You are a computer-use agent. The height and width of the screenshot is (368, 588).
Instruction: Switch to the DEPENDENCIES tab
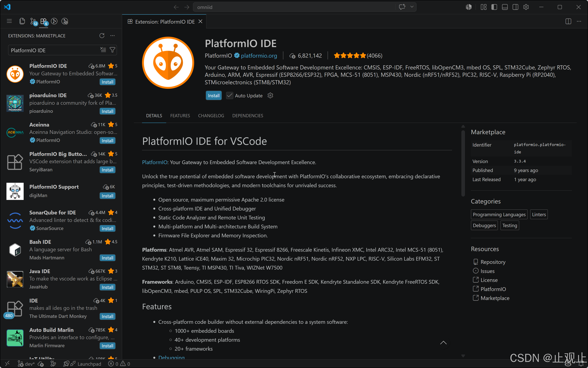(248, 116)
